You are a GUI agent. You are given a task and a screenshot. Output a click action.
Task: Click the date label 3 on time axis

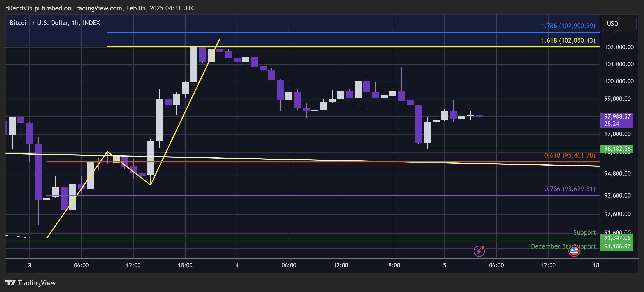29,265
